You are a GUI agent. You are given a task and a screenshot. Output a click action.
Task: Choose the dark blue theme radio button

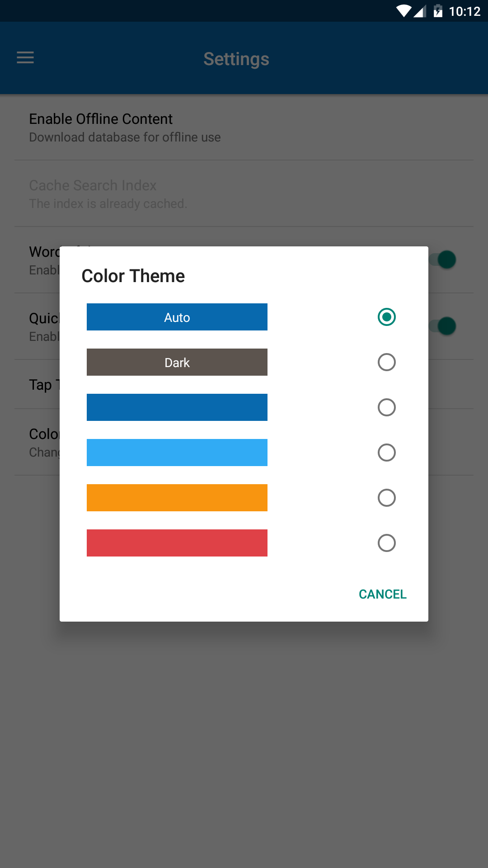coord(387,407)
